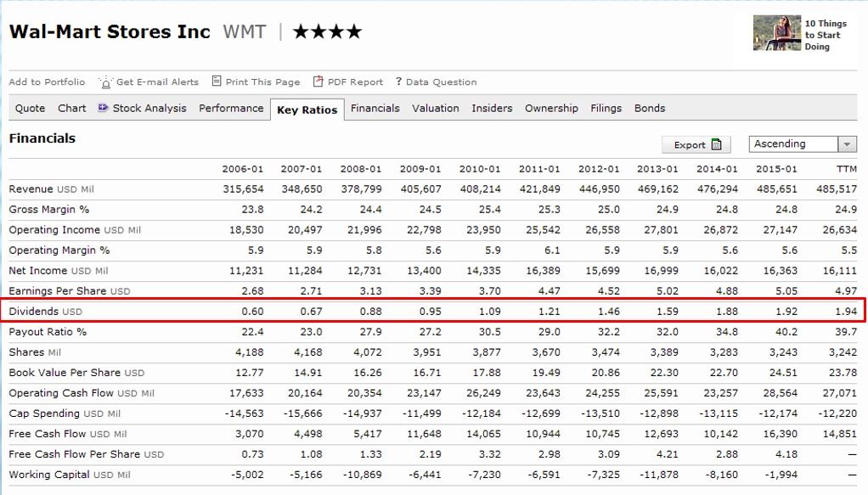
Task: Click the 2013-01 EPS value 5.02
Action: (667, 291)
